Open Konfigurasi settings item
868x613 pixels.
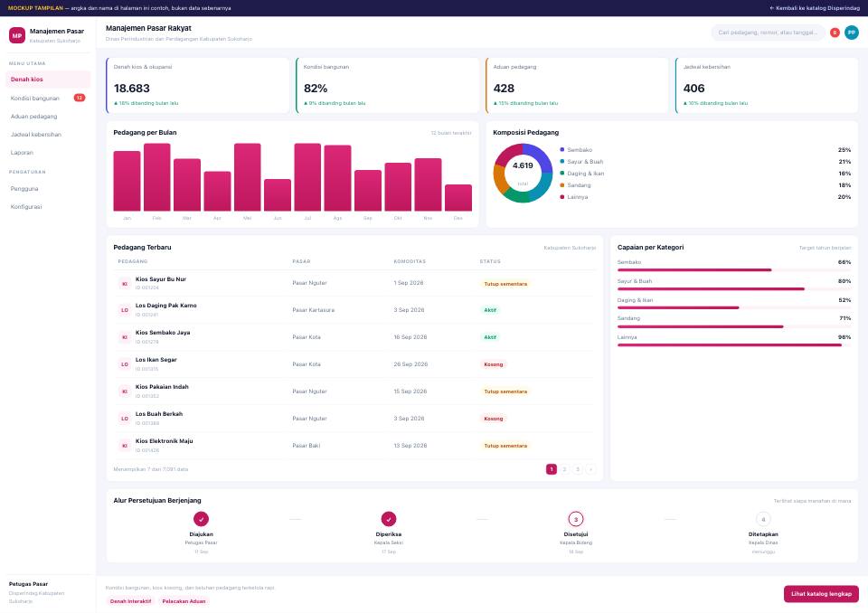48,206
